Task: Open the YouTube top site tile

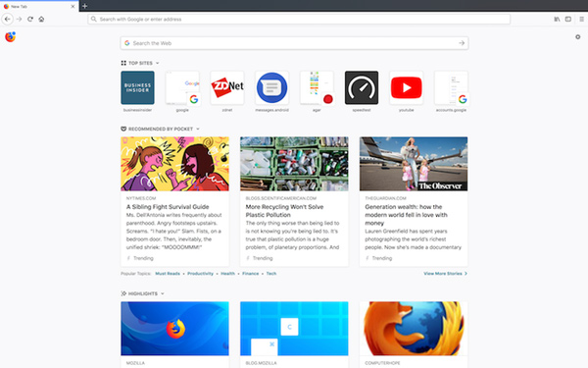Action: point(407,87)
